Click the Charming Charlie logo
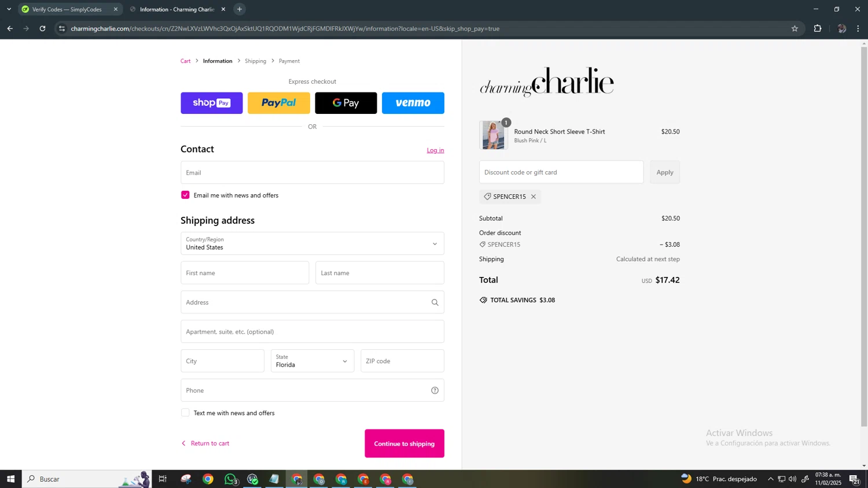Image resolution: width=868 pixels, height=488 pixels. [546, 82]
